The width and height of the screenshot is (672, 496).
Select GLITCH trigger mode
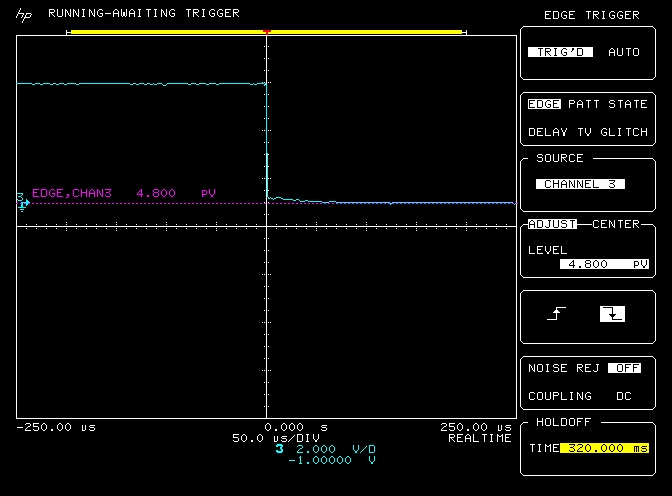click(624, 132)
